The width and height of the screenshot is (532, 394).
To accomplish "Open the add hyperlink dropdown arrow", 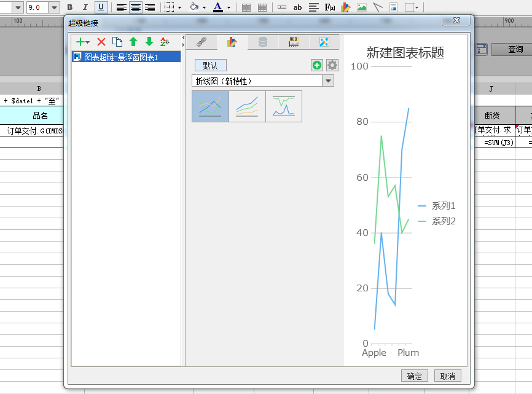I will 87,42.
